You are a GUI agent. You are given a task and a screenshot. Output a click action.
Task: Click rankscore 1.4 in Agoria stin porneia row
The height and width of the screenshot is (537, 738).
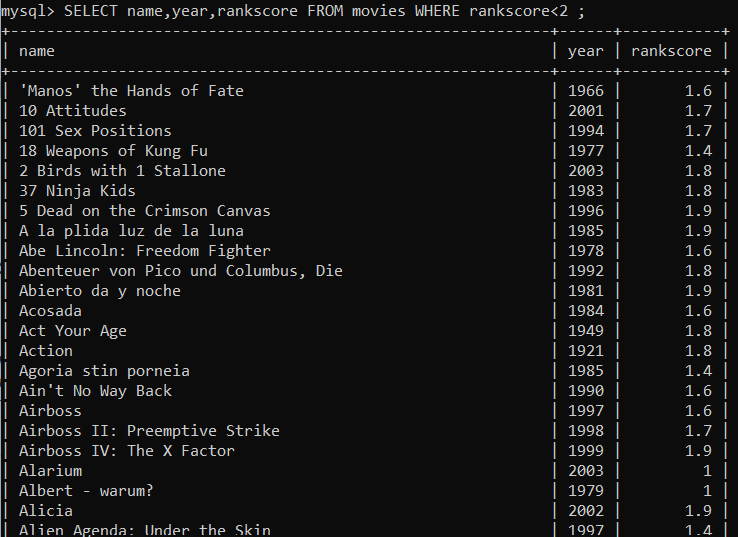click(698, 370)
